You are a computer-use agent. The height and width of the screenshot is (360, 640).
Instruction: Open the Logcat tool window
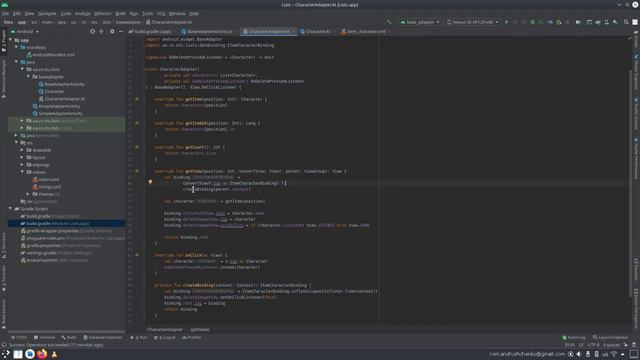(x=165, y=338)
